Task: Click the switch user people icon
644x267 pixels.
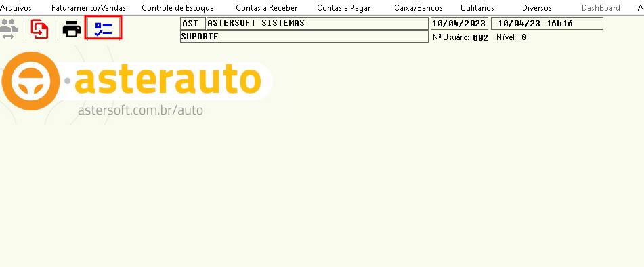Action: click(9, 29)
